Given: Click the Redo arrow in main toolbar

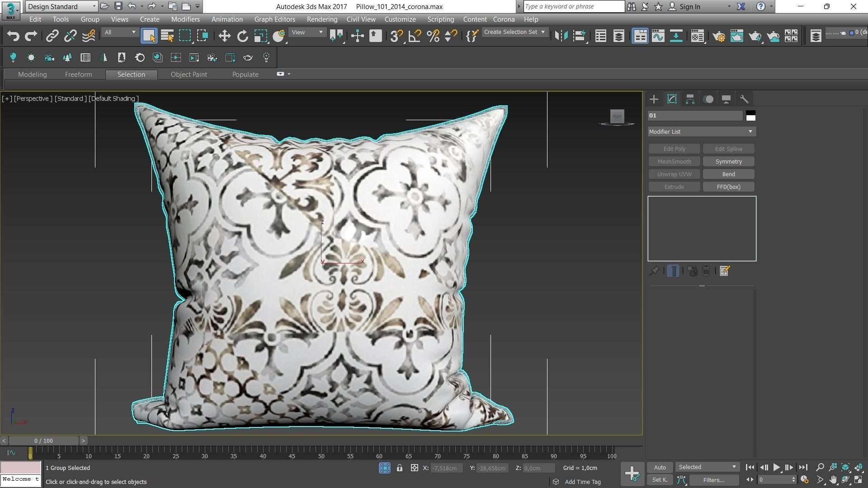Looking at the screenshot, I should pos(31,36).
